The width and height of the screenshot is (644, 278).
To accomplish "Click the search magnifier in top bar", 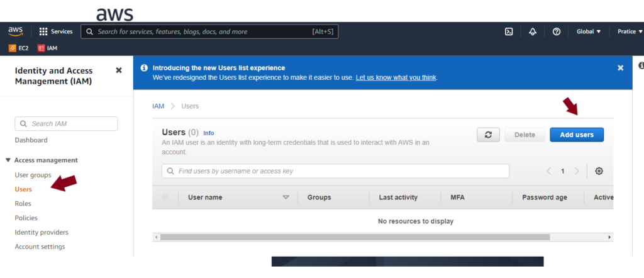I will pyautogui.click(x=89, y=31).
